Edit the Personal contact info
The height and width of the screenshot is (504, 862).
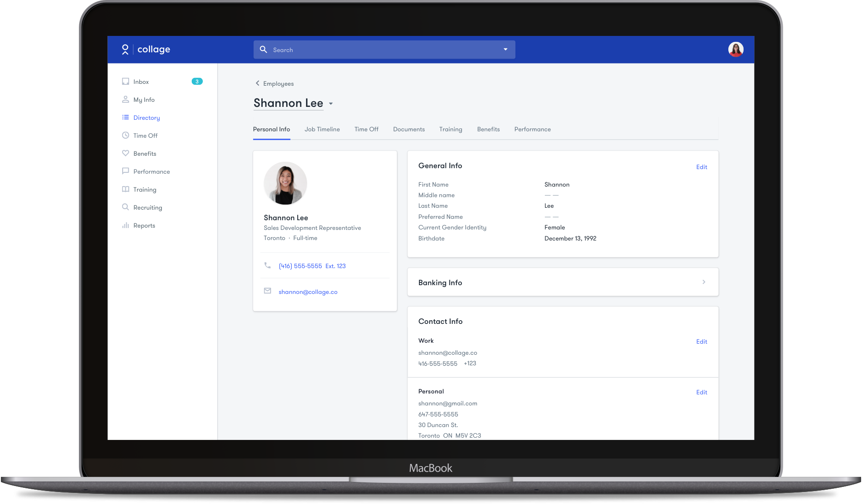pos(702,392)
